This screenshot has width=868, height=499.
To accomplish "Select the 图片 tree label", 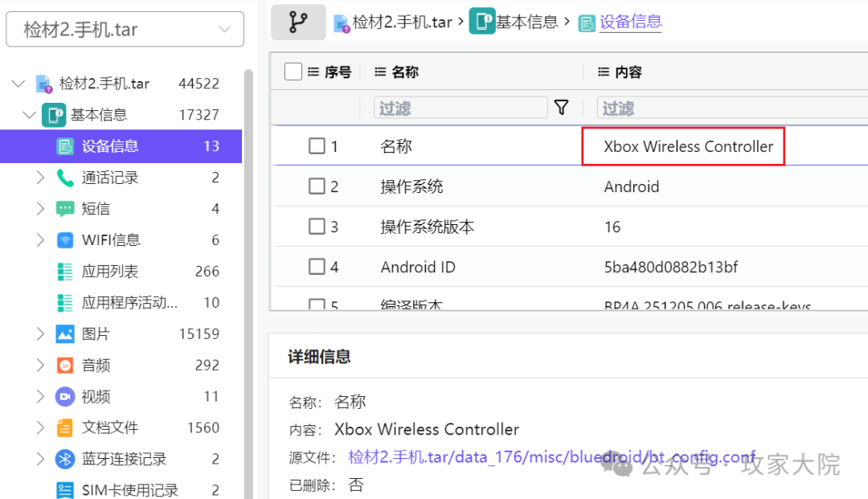I will pyautogui.click(x=95, y=334).
